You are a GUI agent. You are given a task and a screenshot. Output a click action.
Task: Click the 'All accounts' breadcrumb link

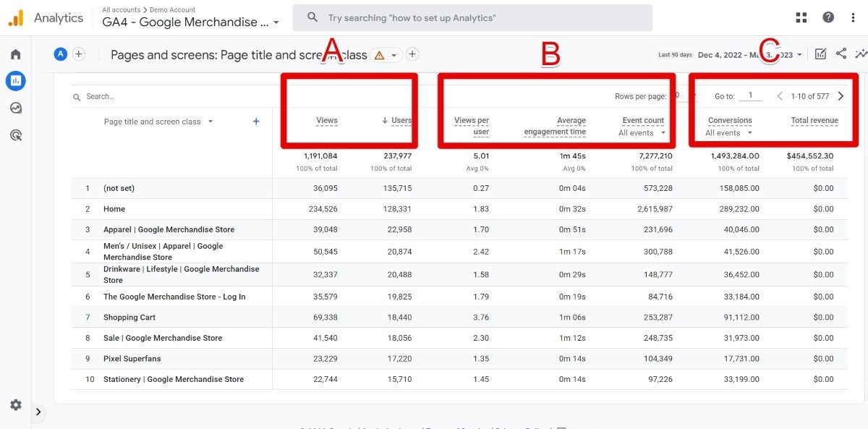(x=122, y=9)
